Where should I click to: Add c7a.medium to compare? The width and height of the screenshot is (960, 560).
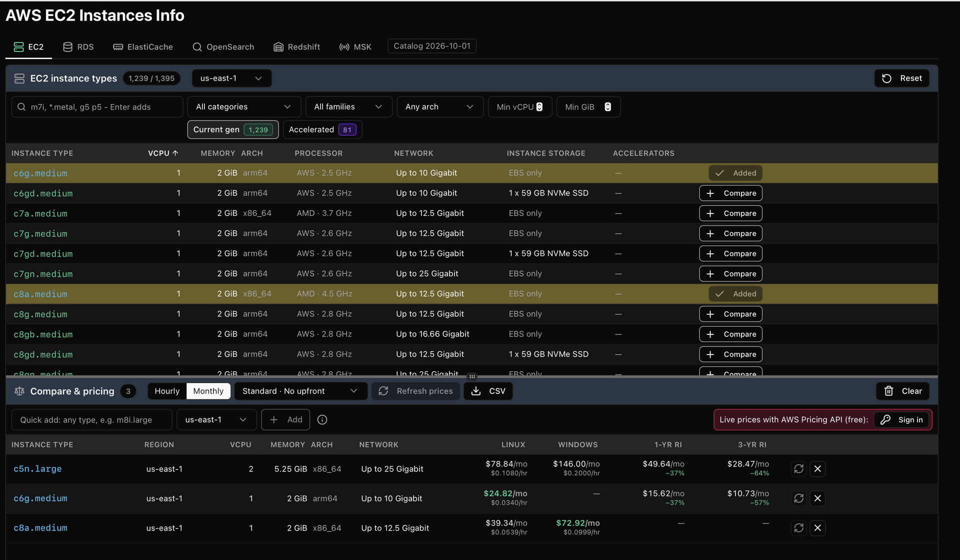pos(730,213)
